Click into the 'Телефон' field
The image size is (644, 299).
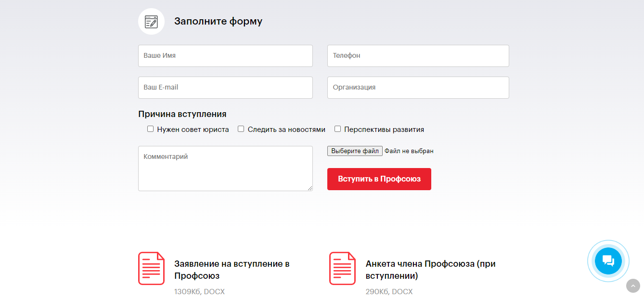[418, 56]
